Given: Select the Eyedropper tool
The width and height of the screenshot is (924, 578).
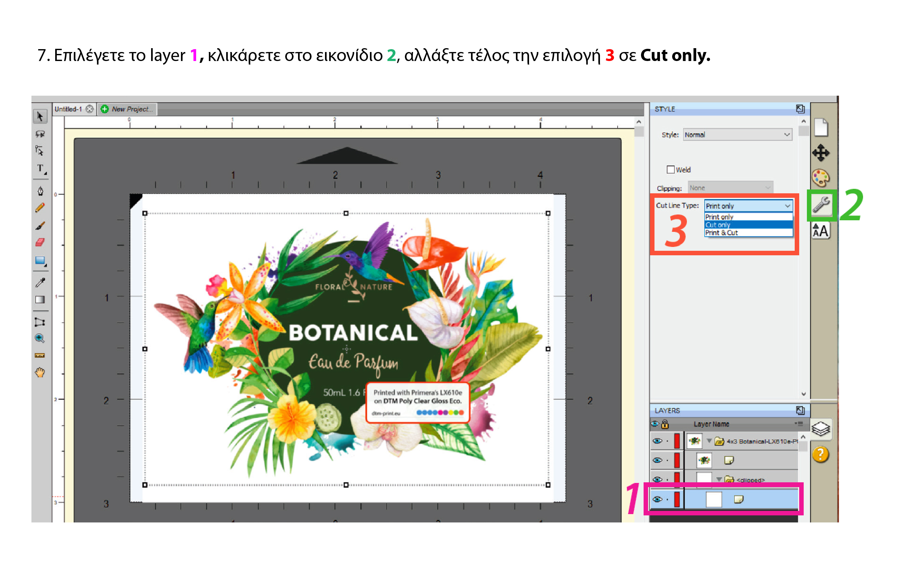Looking at the screenshot, I should (x=40, y=282).
